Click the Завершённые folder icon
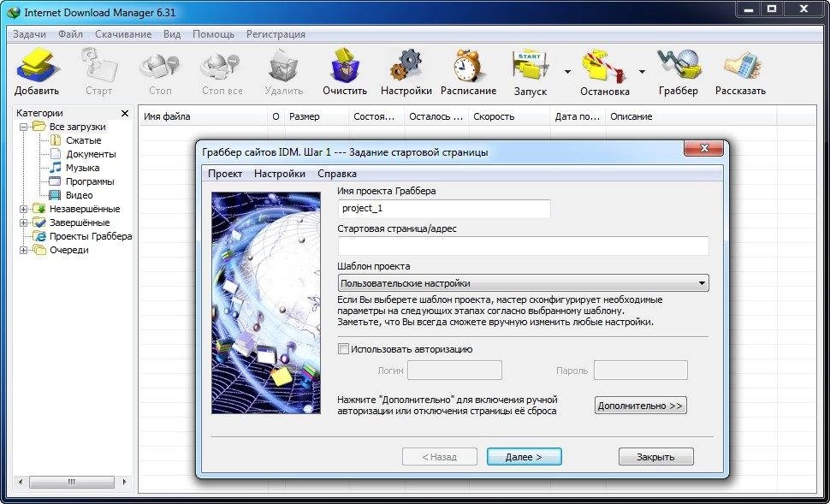The image size is (830, 504). (39, 222)
